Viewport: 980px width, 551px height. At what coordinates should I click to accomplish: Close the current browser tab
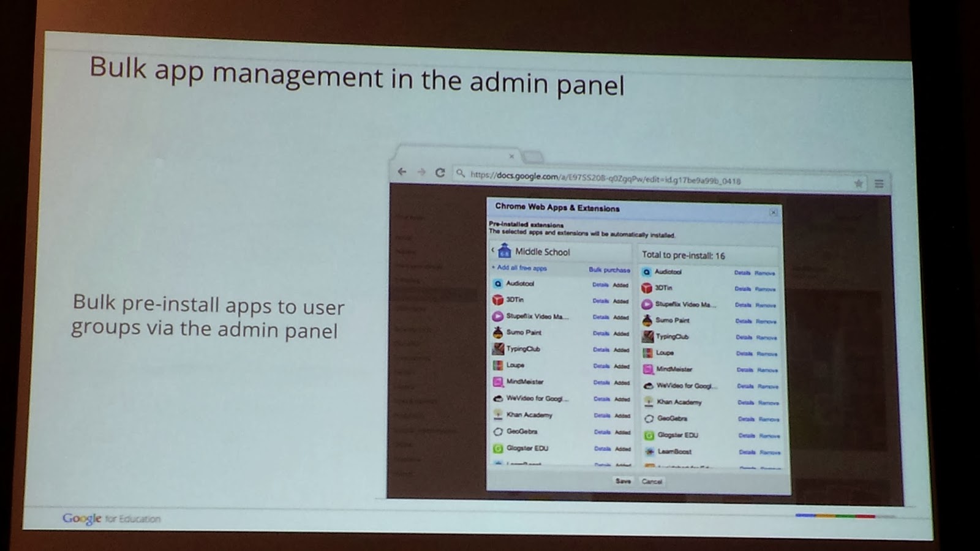point(511,156)
